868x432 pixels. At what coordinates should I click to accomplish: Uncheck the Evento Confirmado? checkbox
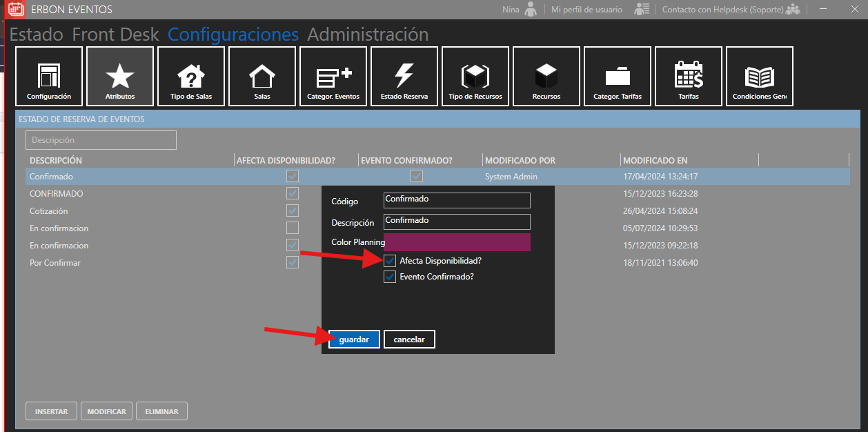[x=391, y=277]
